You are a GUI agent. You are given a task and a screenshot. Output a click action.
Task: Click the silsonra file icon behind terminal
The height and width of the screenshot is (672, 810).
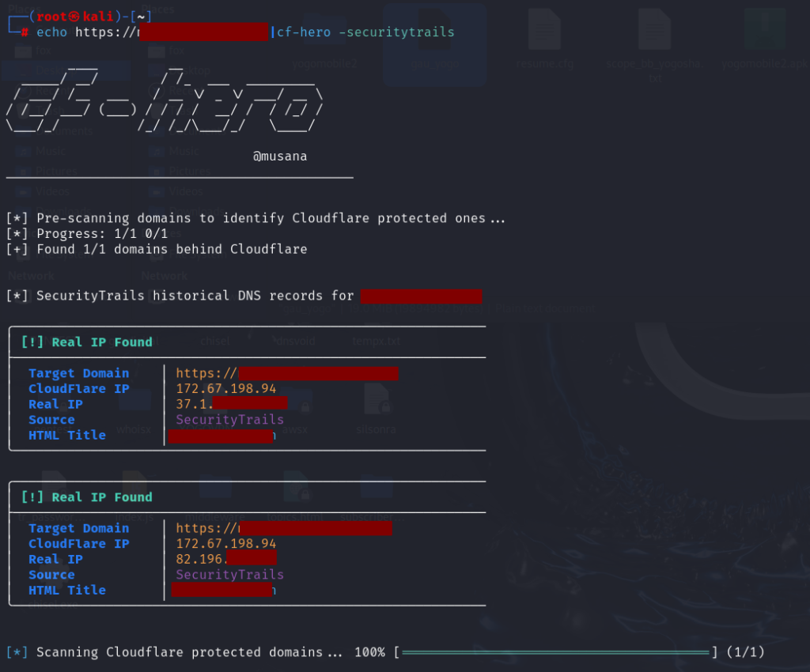pyautogui.click(x=376, y=399)
